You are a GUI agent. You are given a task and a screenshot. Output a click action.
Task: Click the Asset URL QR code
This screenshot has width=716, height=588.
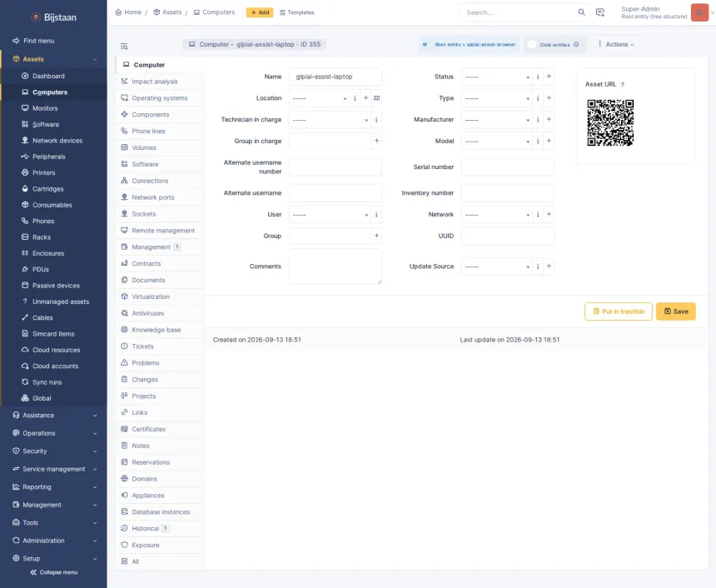pyautogui.click(x=610, y=123)
